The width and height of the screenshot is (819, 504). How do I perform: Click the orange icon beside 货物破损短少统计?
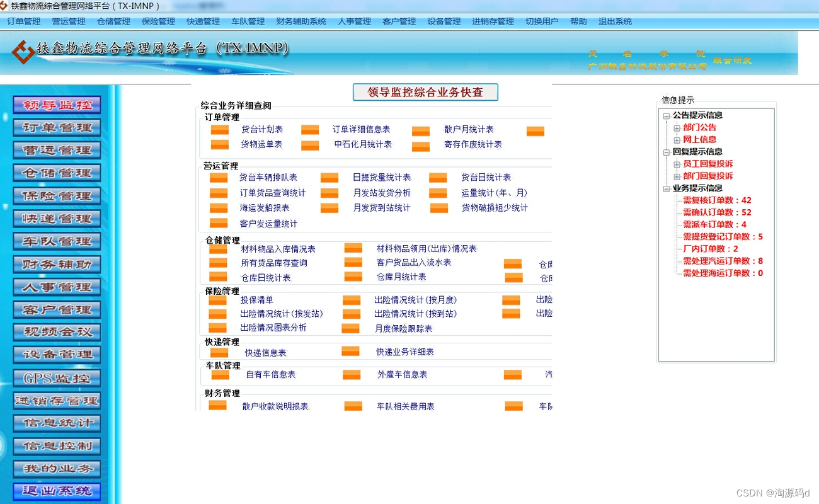point(439,208)
